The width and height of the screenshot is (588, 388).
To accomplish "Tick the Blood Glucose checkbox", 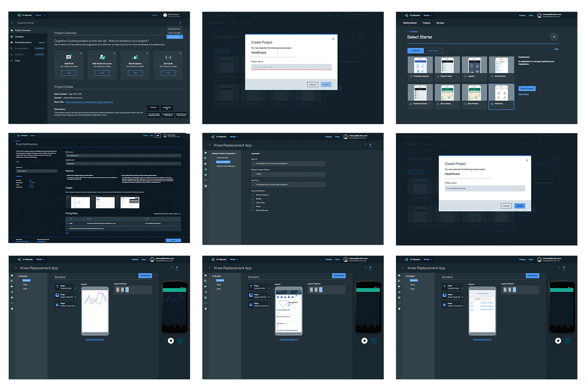I will tap(253, 211).
